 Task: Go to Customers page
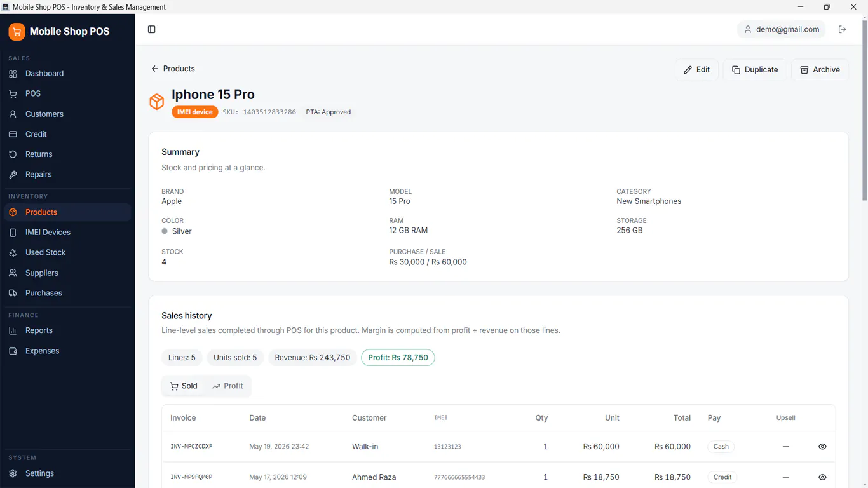tap(67, 114)
